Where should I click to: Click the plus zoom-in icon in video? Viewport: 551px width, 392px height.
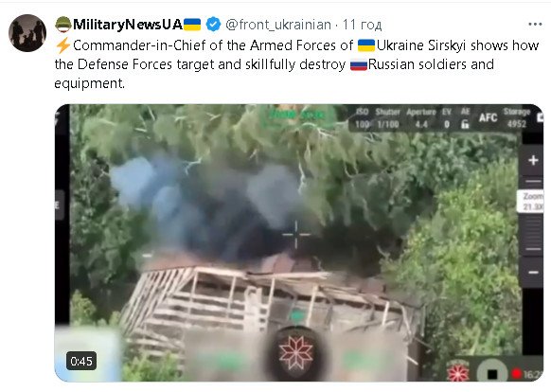point(533,160)
